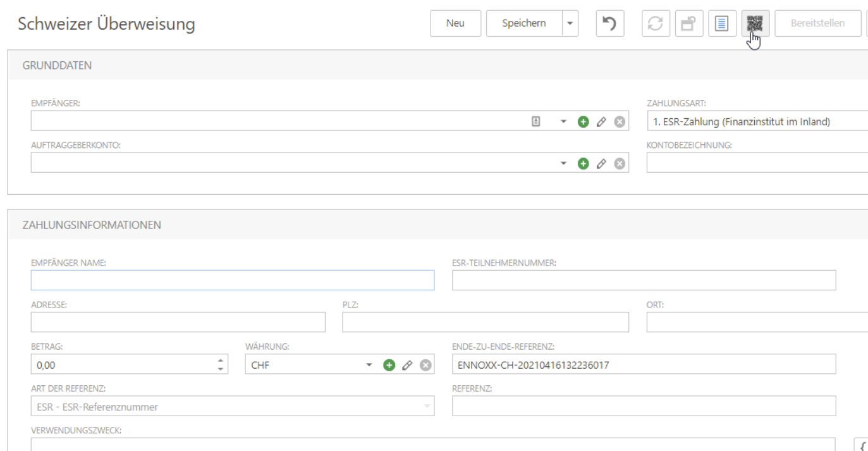Open the Auftraggeberkonto dropdown list

point(564,163)
